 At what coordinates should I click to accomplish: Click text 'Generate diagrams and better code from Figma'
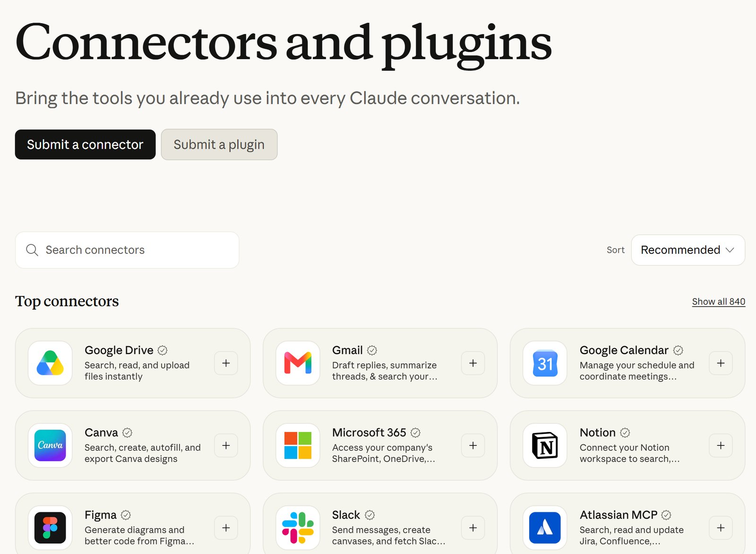point(139,536)
